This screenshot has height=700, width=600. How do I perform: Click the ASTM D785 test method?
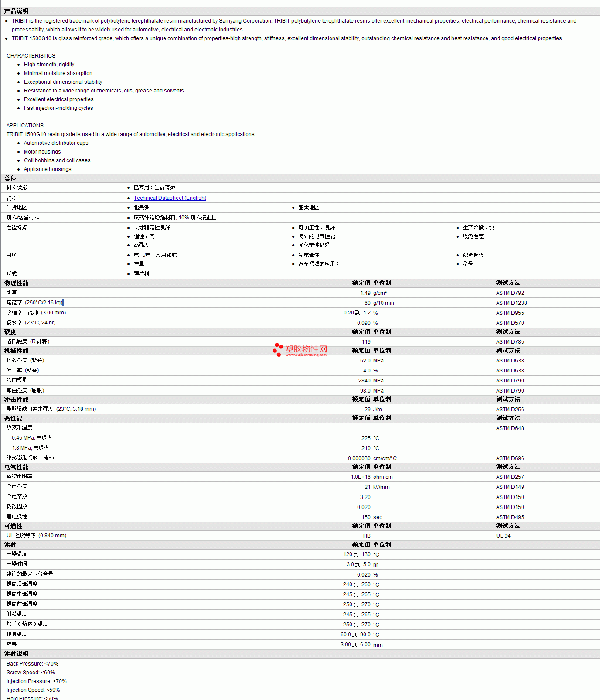(x=510, y=342)
